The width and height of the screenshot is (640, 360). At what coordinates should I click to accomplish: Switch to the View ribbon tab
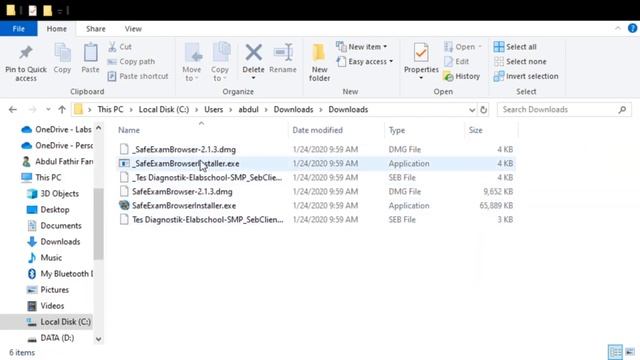tap(133, 29)
